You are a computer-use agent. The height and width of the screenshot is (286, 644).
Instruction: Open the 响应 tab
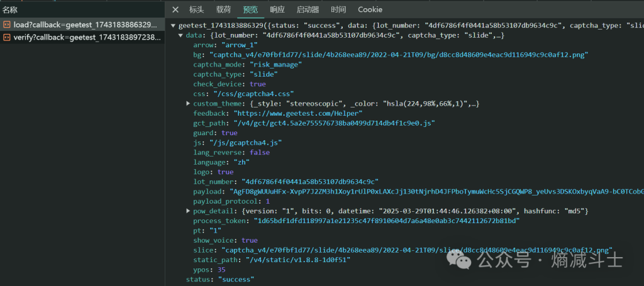pos(277,9)
